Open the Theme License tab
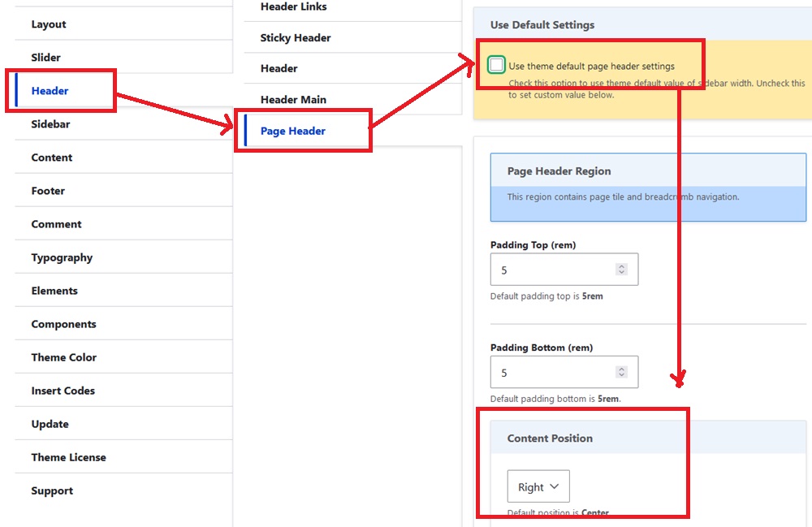Viewport: 812px width, 527px height. 68,457
